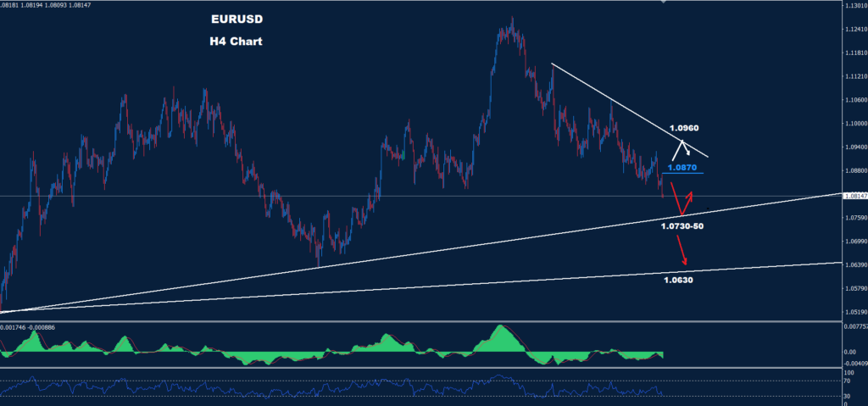Click the 1.10600 price axis value
868x406 pixels.
point(856,100)
